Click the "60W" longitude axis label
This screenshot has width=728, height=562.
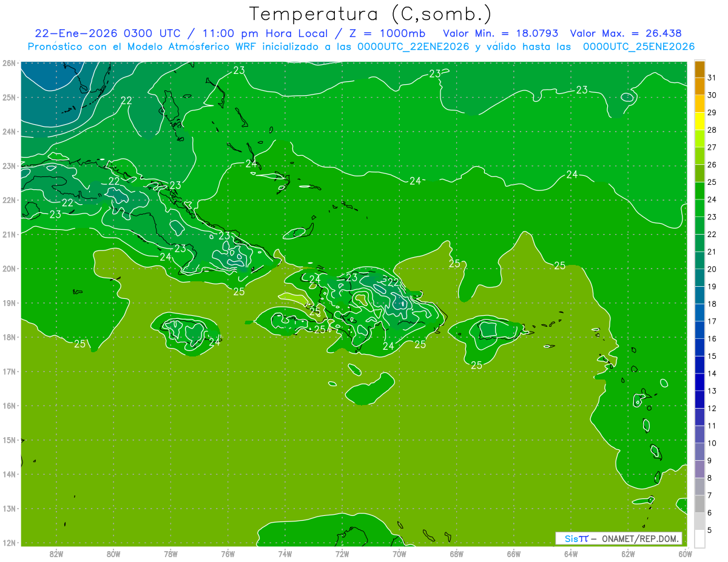pyautogui.click(x=686, y=554)
